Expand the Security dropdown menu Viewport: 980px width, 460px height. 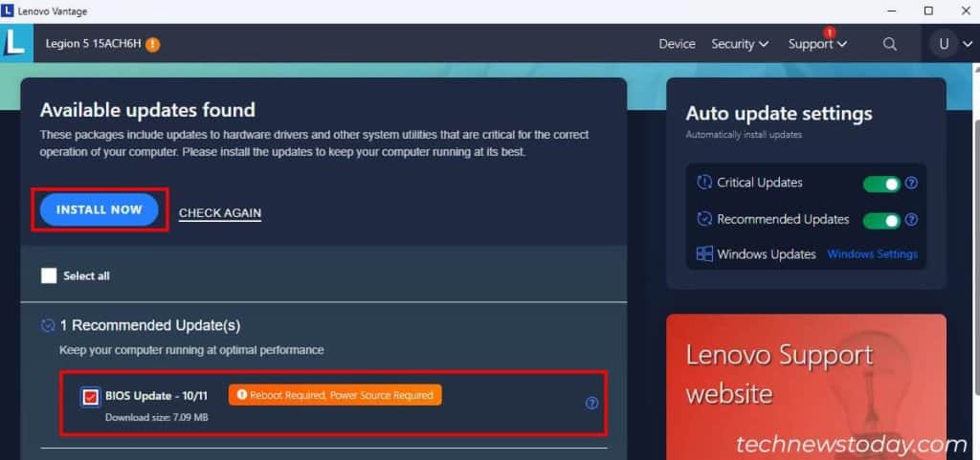click(x=740, y=44)
